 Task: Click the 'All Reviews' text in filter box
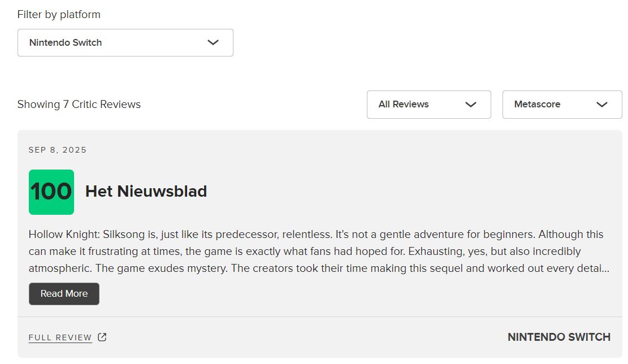[404, 105]
